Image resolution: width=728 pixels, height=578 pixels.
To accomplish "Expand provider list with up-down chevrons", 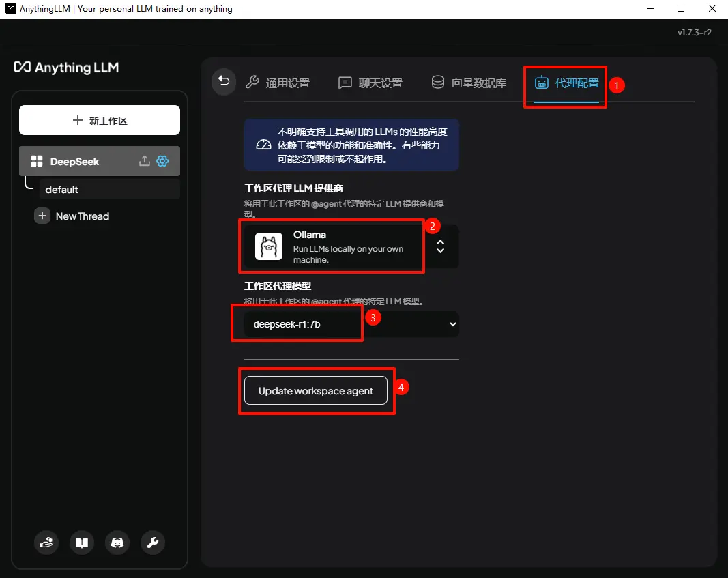I will tap(441, 246).
